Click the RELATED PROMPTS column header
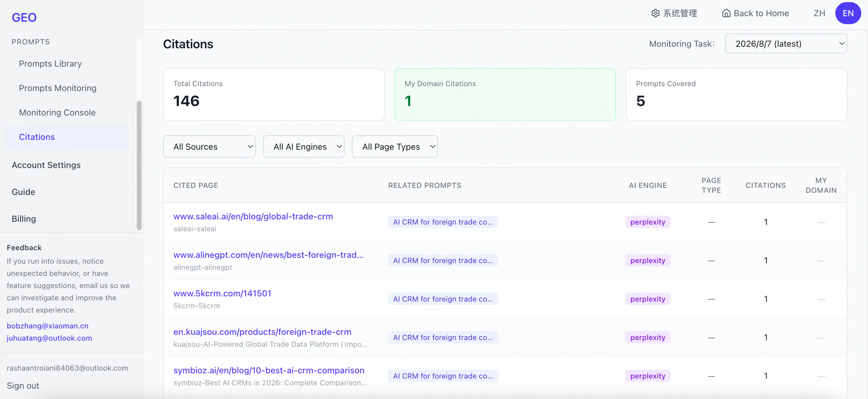This screenshot has height=399, width=868. coord(425,185)
